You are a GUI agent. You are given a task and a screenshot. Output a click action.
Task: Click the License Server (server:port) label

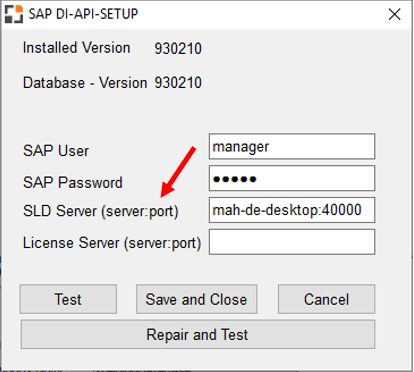112,243
